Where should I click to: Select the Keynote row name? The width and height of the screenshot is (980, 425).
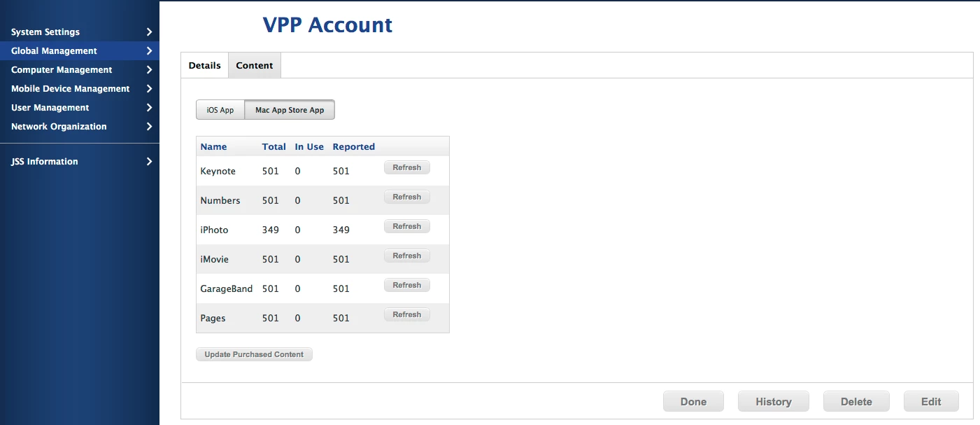(218, 171)
